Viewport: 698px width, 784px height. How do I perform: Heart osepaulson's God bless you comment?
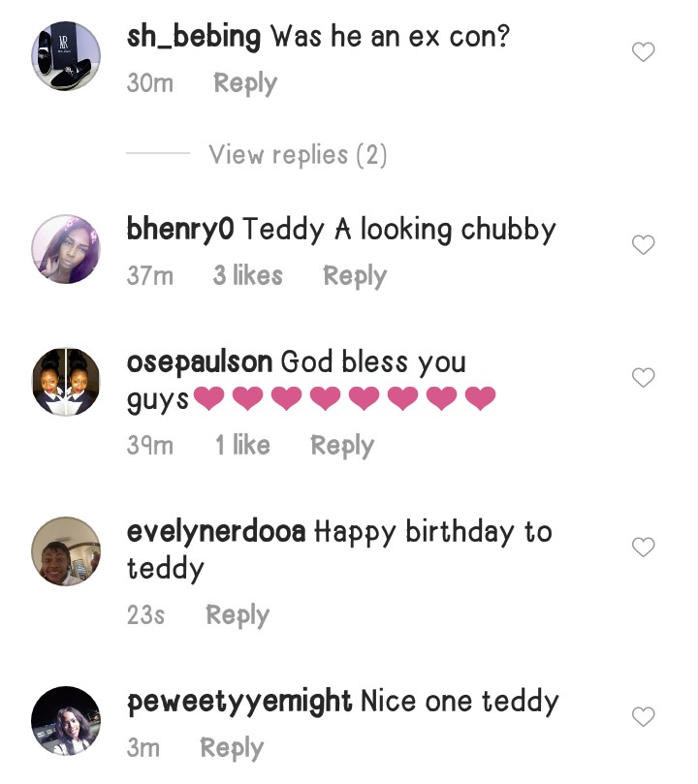click(644, 378)
